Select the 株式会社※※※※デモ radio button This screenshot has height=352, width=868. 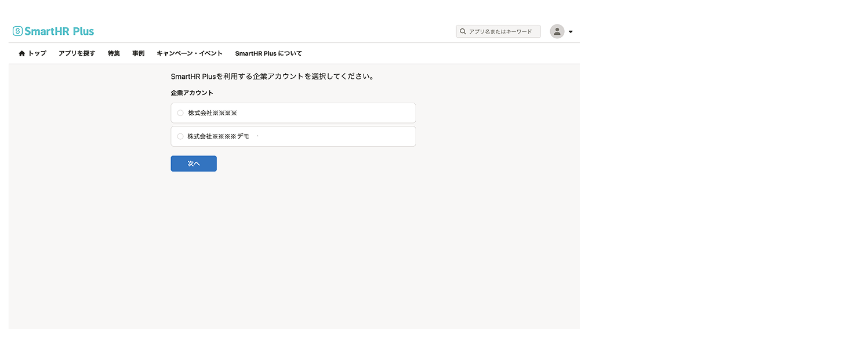pyautogui.click(x=180, y=136)
